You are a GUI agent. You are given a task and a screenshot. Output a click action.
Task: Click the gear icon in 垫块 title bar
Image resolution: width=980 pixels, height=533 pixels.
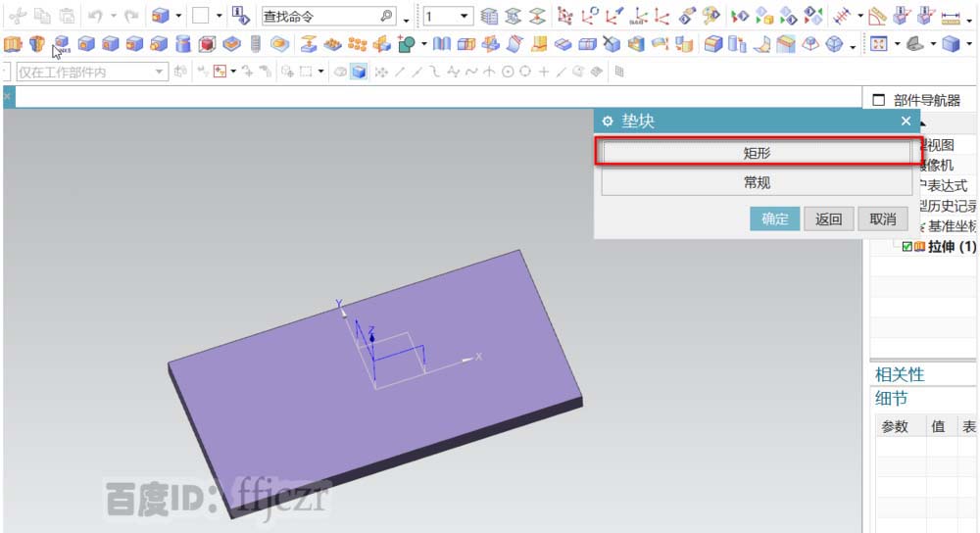(607, 121)
